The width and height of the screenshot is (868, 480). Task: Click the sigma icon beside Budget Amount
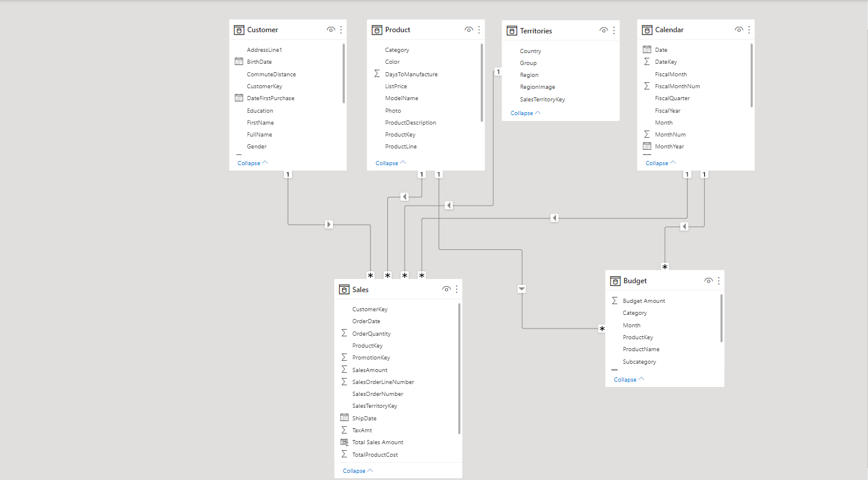[x=615, y=301]
